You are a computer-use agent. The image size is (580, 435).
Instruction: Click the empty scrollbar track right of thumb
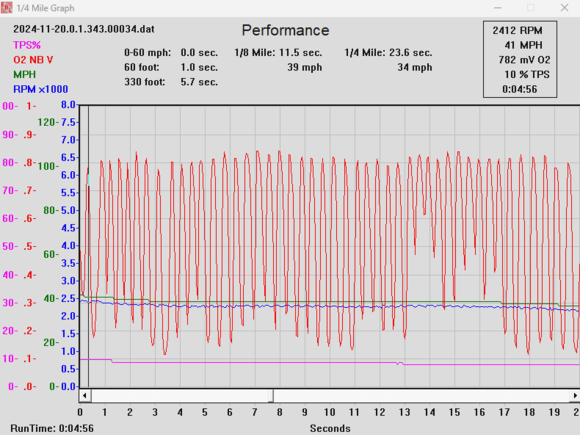(x=422, y=395)
